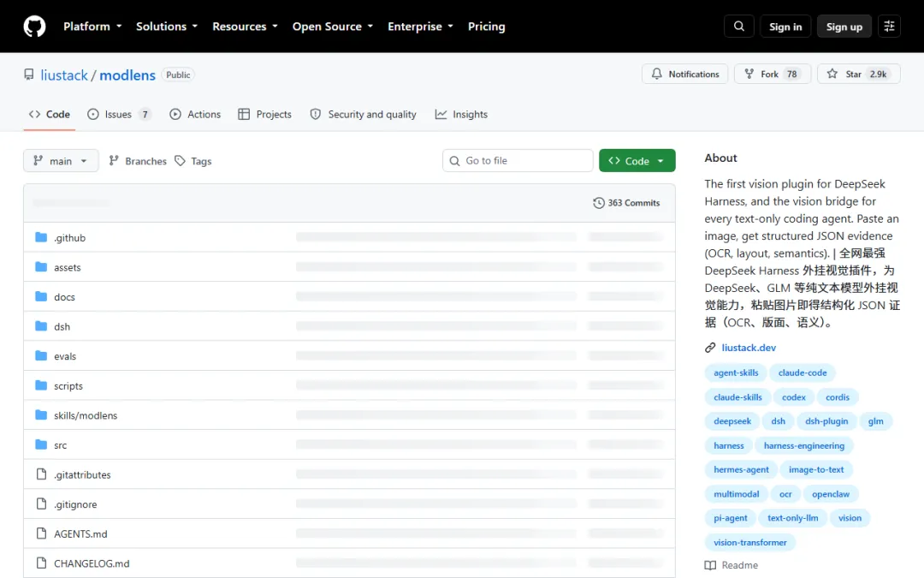Open the main branch selector dropdown

pyautogui.click(x=61, y=160)
